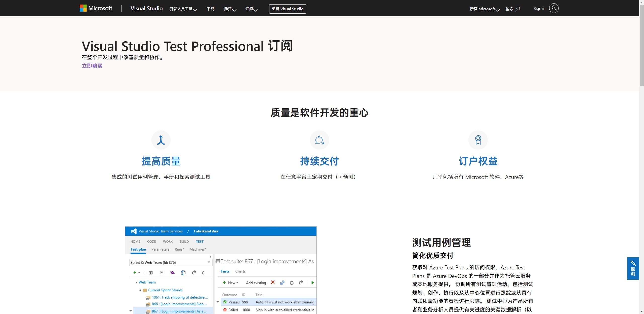The width and height of the screenshot is (644, 314).
Task: Click the user account avatar icon
Action: (x=554, y=8)
